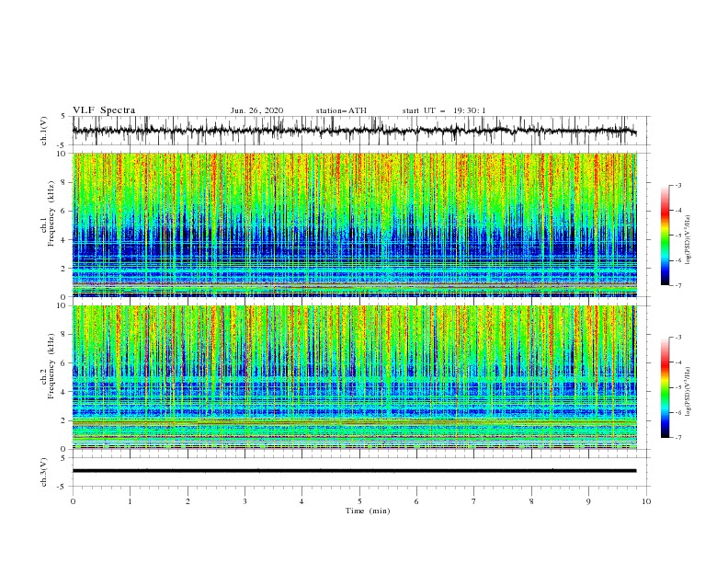The height and width of the screenshot is (563, 728).
Task: Click the "6" tick on the time axis
Action: pos(417,501)
